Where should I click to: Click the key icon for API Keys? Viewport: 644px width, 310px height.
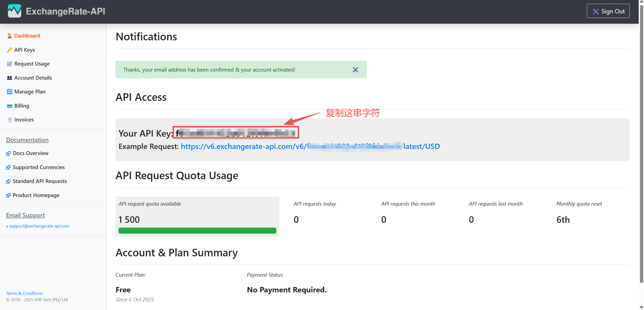(x=10, y=50)
